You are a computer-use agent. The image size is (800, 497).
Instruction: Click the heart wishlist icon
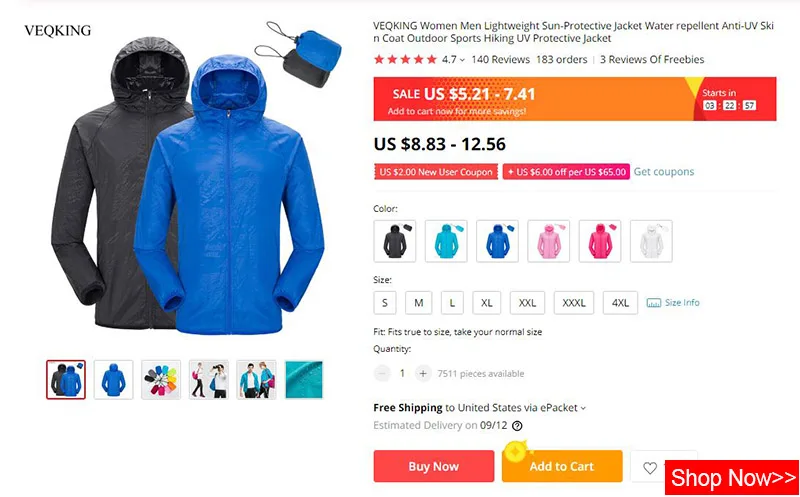pos(649,467)
